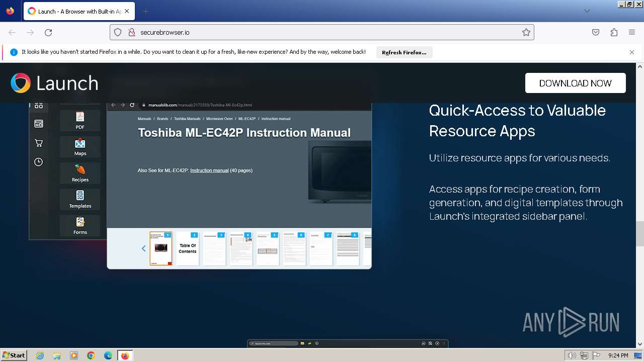Select the Maps app in sidebar
644x362 pixels.
click(80, 147)
